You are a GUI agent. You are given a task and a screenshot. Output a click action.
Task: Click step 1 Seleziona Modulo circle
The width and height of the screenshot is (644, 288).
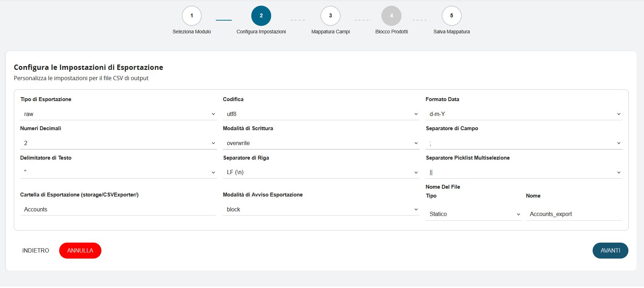pyautogui.click(x=192, y=16)
